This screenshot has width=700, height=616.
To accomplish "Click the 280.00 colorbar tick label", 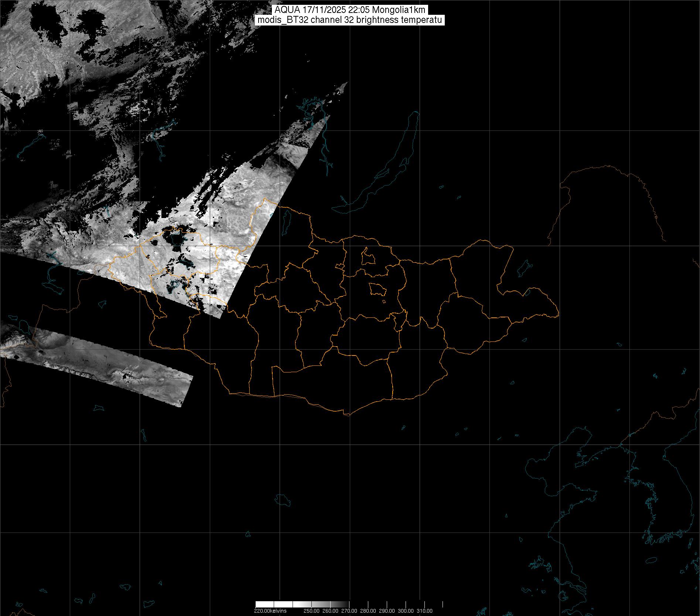I will [368, 610].
